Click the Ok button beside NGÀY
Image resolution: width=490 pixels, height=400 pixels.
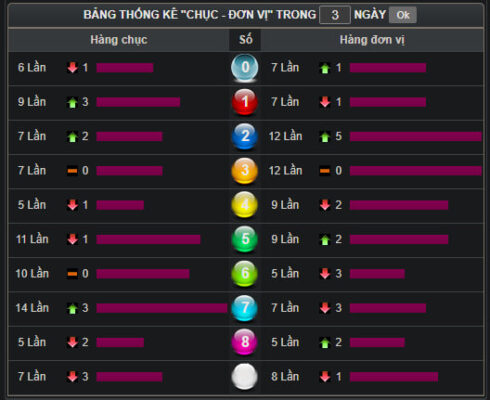403,15
